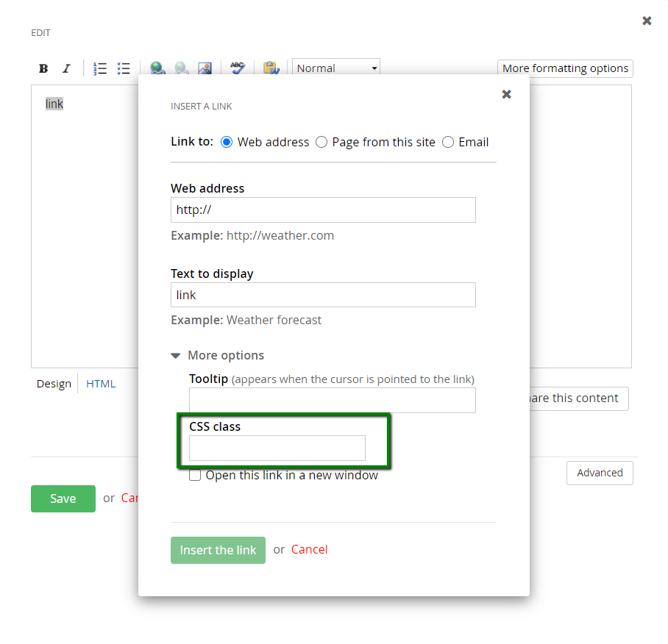Collapse the More options section
668x644 pixels.
(218, 355)
